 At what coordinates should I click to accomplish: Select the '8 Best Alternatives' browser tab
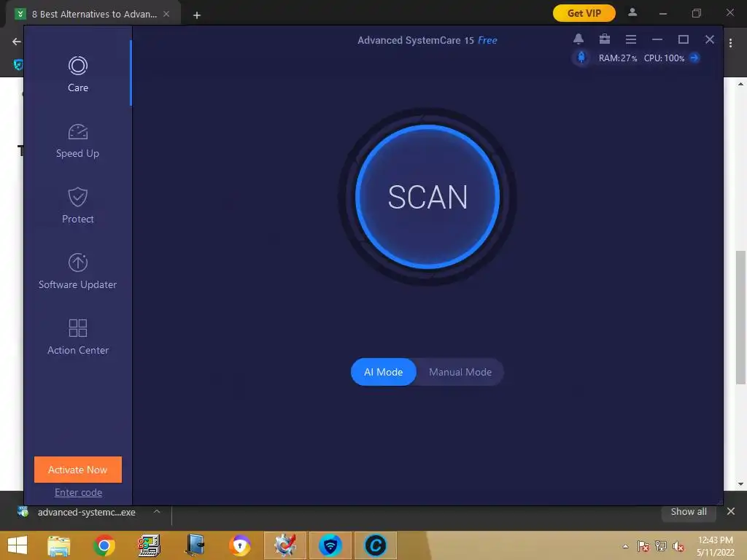click(x=93, y=15)
